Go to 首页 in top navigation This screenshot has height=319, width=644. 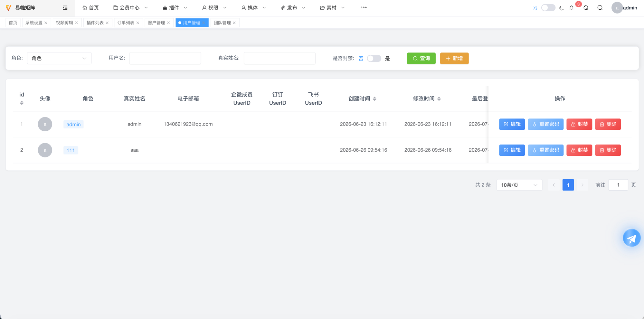(90, 8)
